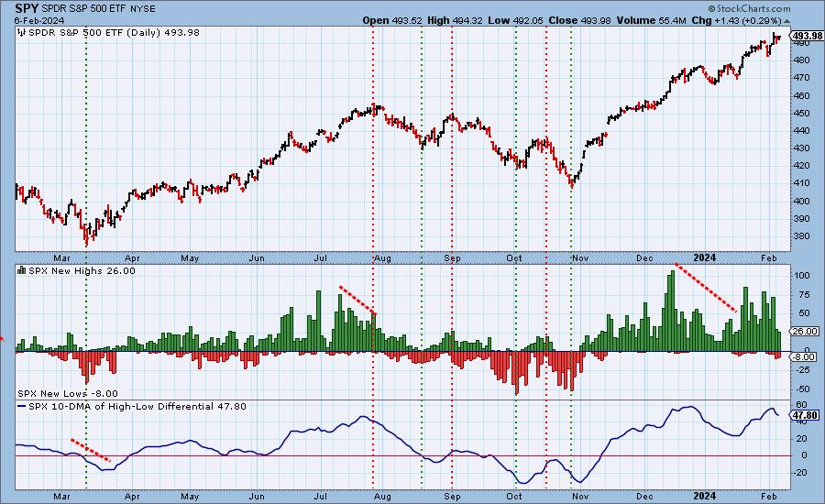Click the Nov label under the price panel
This screenshot has height=504, width=825.
pos(580,257)
